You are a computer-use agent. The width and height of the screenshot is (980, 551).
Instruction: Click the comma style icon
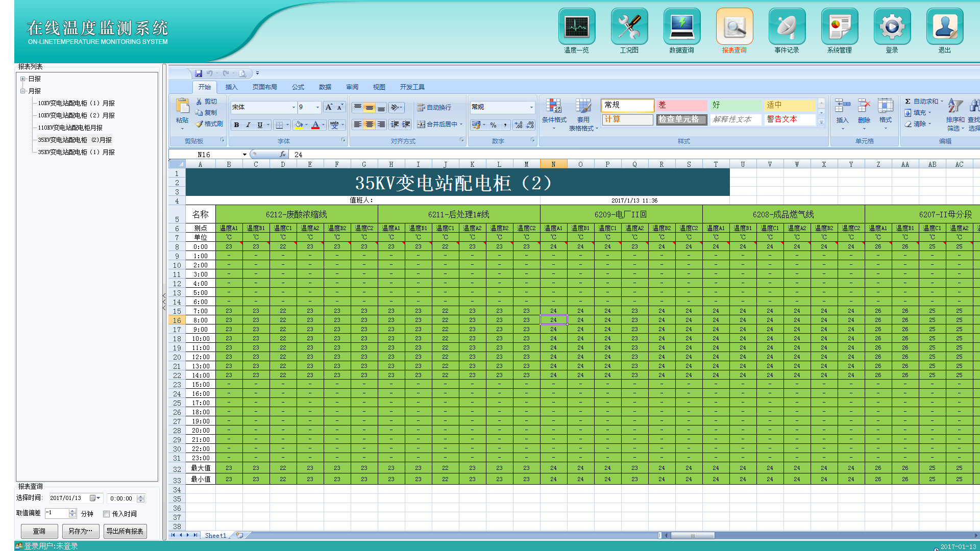click(505, 124)
